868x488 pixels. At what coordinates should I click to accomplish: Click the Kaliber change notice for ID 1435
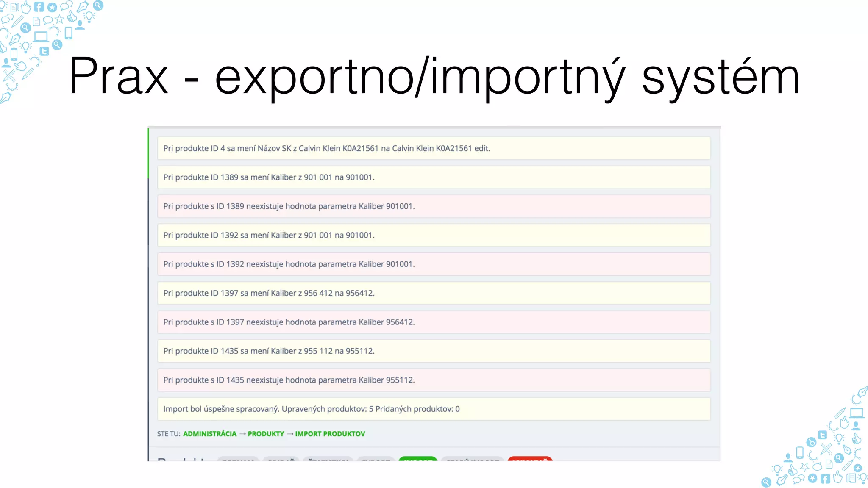click(434, 351)
